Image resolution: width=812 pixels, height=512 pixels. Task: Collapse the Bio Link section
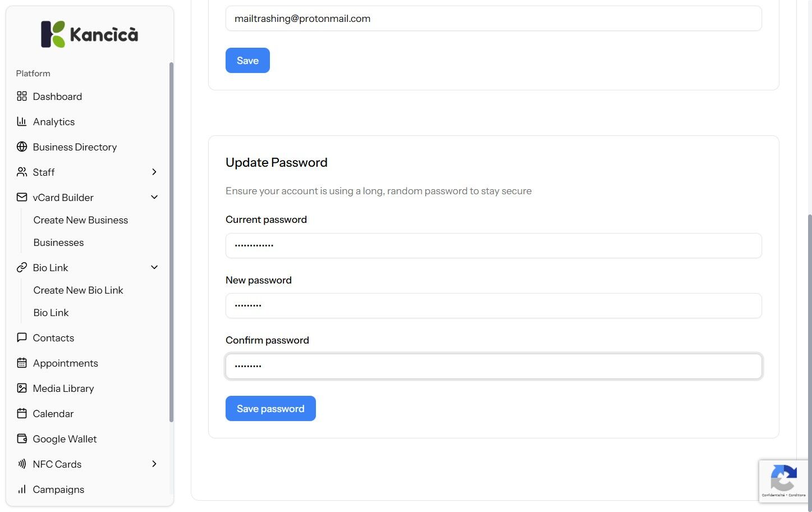pos(154,268)
